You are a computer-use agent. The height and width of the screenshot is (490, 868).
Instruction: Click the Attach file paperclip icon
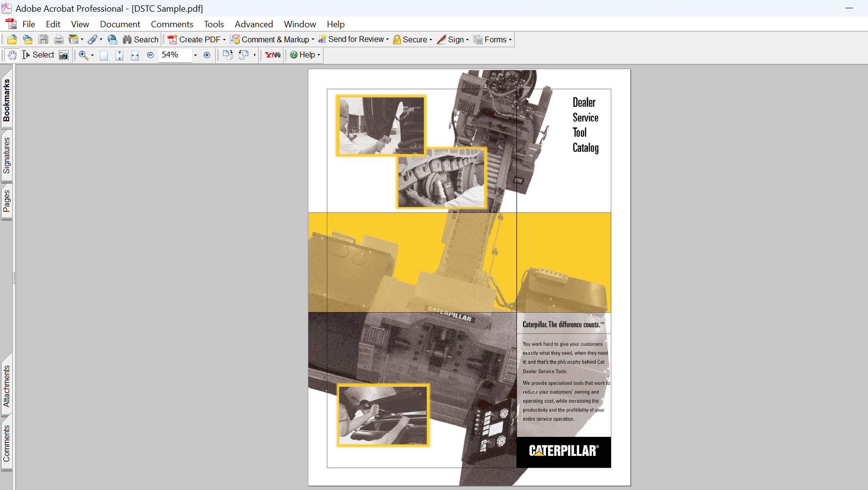tap(93, 39)
